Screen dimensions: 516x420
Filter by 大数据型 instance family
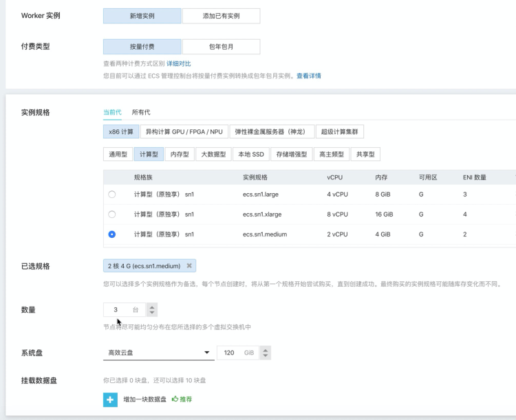pos(213,154)
